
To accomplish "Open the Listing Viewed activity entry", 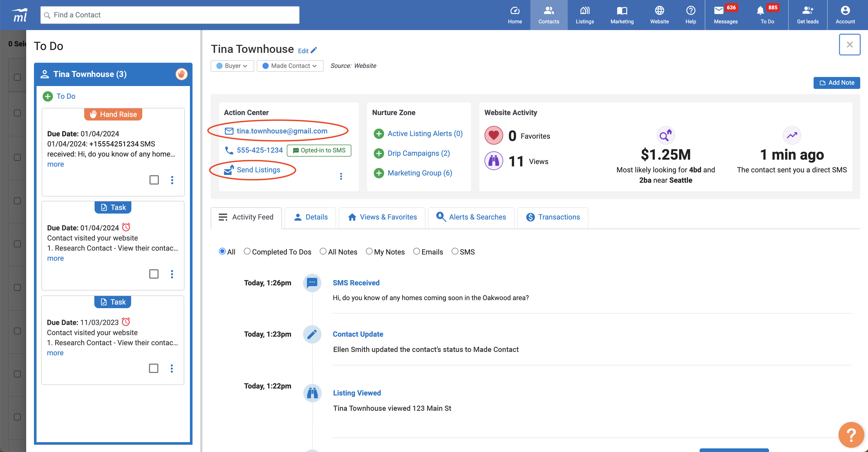I will point(357,393).
